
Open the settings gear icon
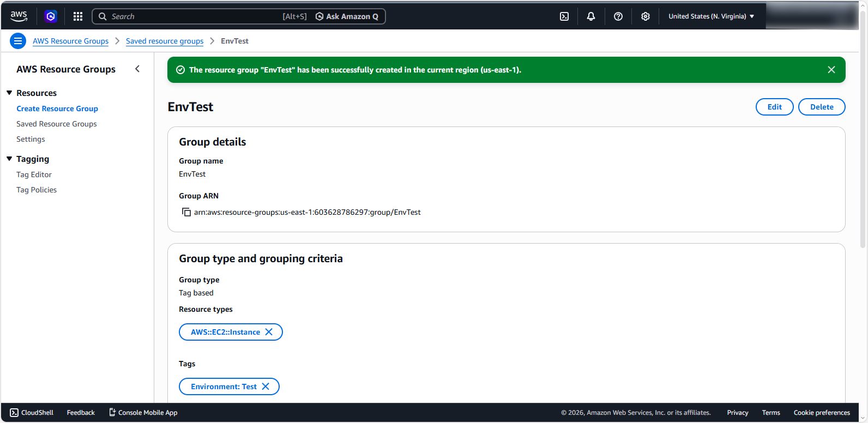pyautogui.click(x=646, y=16)
